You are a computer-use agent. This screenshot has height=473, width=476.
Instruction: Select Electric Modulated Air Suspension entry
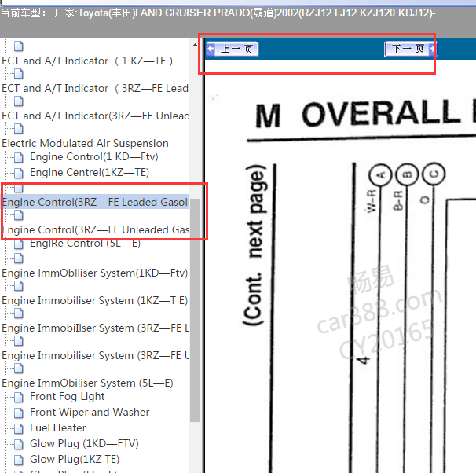[86, 143]
